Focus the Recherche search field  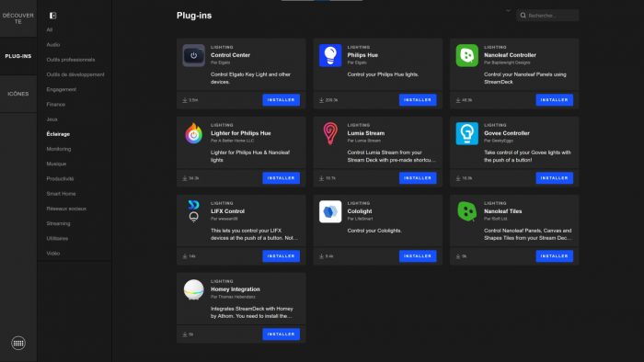(547, 16)
